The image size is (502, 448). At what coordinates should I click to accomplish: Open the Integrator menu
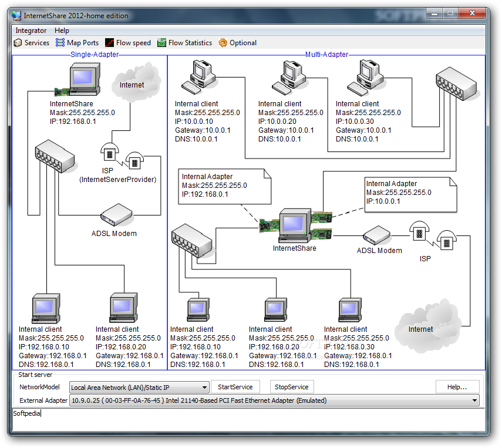pyautogui.click(x=31, y=31)
